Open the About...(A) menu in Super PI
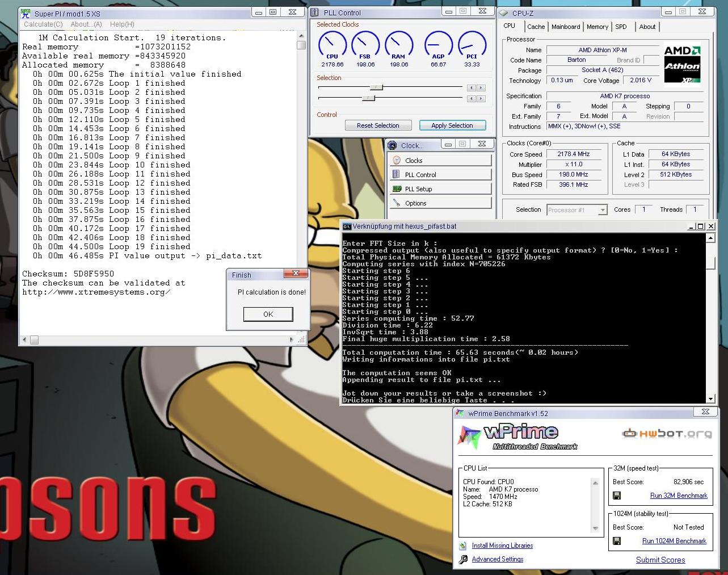This screenshot has height=575, width=728. coord(86,24)
